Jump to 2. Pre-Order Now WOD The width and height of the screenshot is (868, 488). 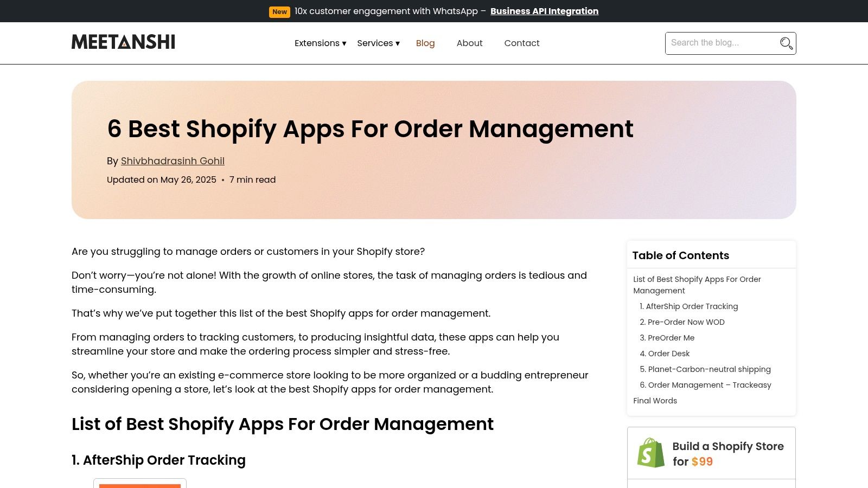click(x=682, y=322)
